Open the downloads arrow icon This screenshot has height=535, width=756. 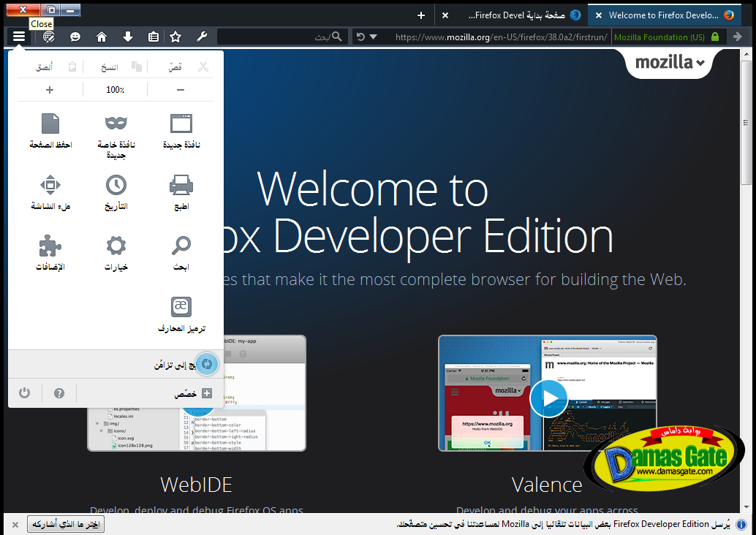click(128, 37)
